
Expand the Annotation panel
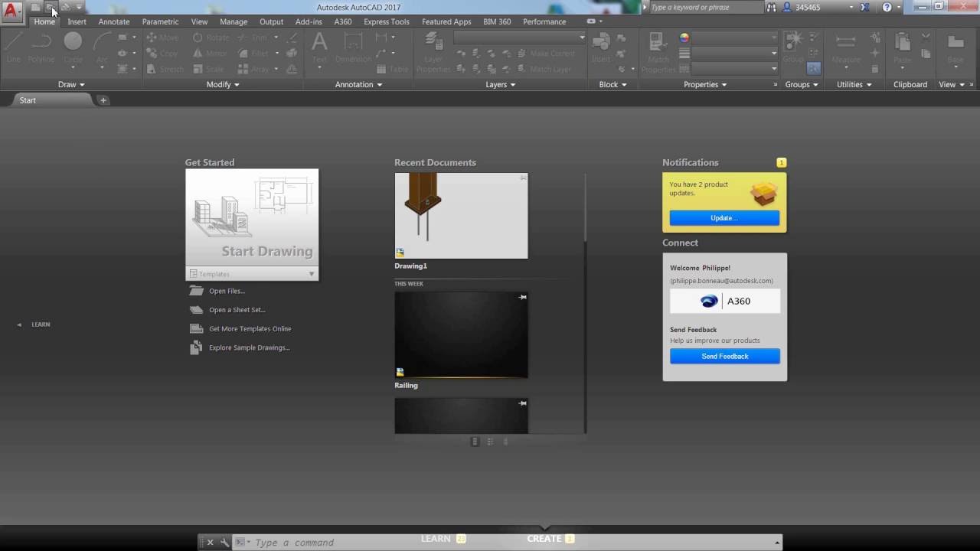[358, 84]
